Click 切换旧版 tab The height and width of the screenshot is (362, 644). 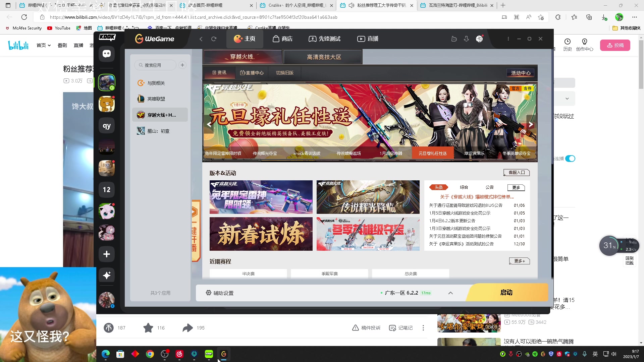pyautogui.click(x=285, y=73)
